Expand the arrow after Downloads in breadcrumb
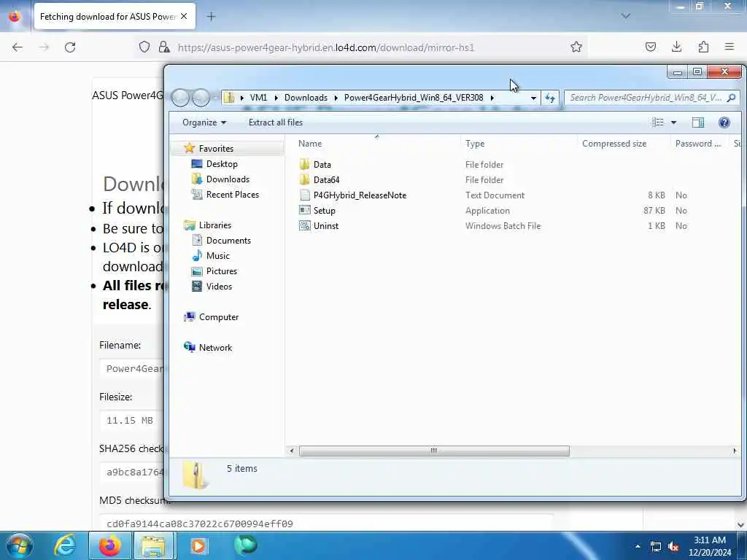Screen dimensions: 747x560 [336, 98]
